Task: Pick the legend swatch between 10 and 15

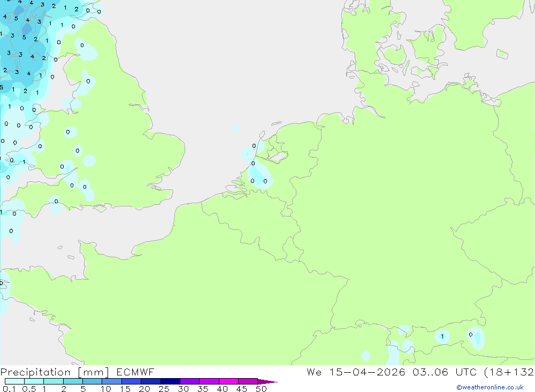Action: pyautogui.click(x=112, y=381)
